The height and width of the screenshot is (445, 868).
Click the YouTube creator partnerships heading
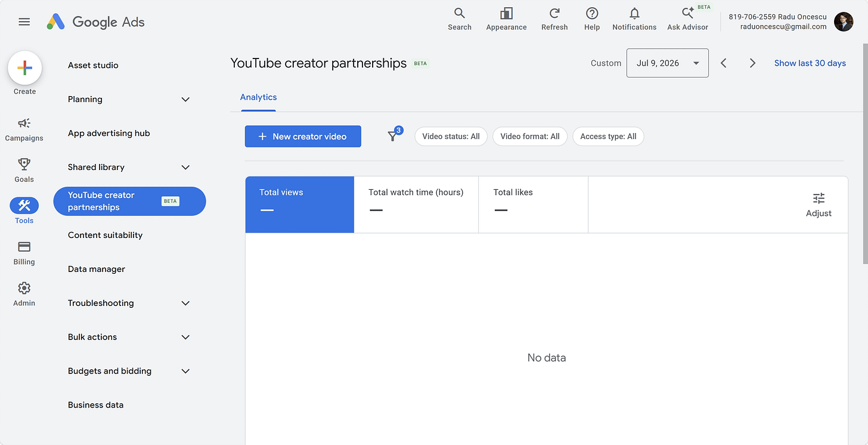click(x=318, y=63)
